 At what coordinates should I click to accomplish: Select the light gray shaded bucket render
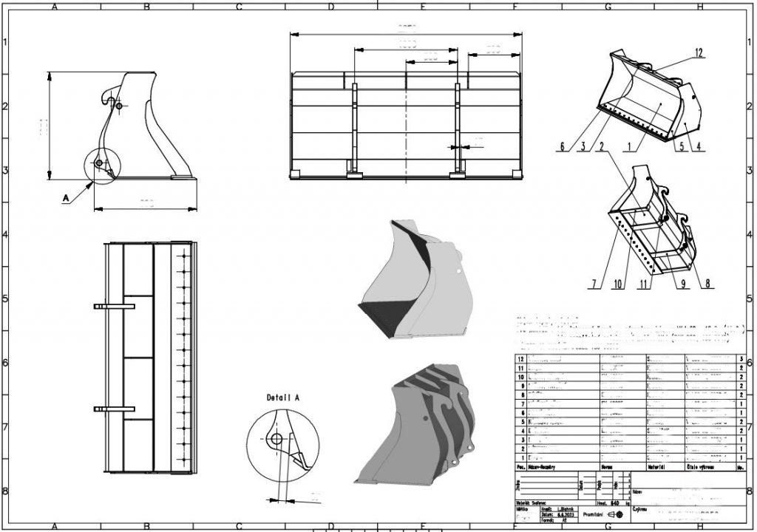point(415,279)
